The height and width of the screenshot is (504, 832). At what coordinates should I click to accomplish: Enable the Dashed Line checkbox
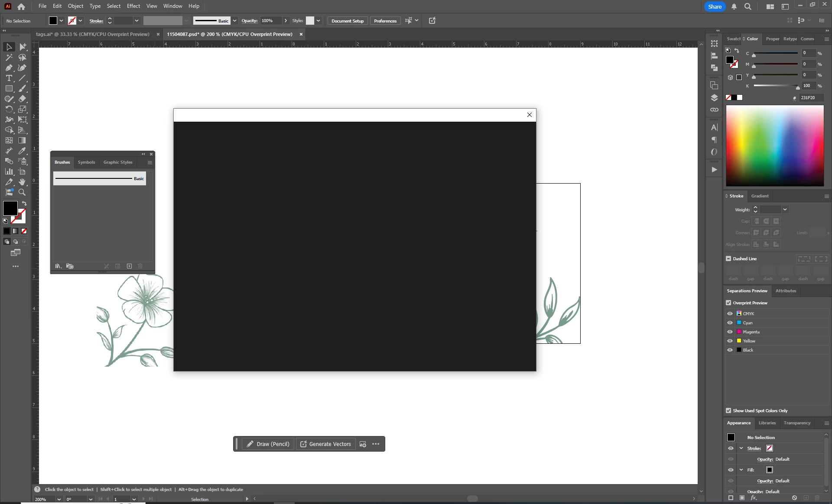(x=728, y=258)
